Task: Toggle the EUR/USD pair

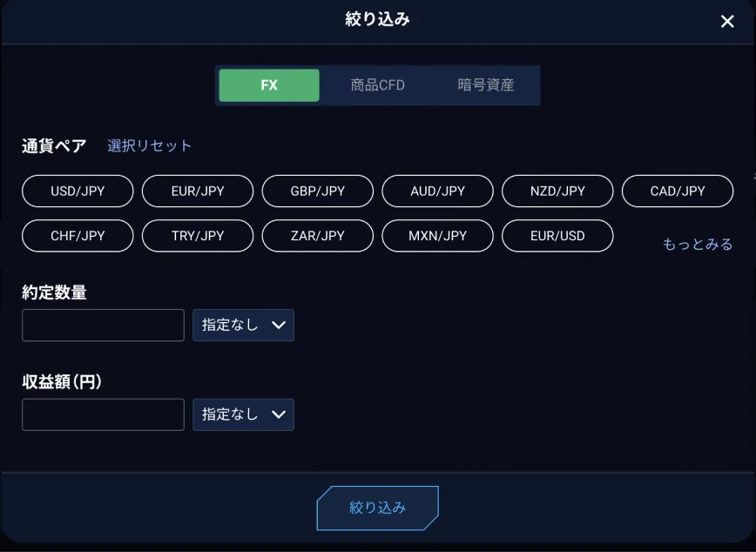Action: (x=557, y=235)
